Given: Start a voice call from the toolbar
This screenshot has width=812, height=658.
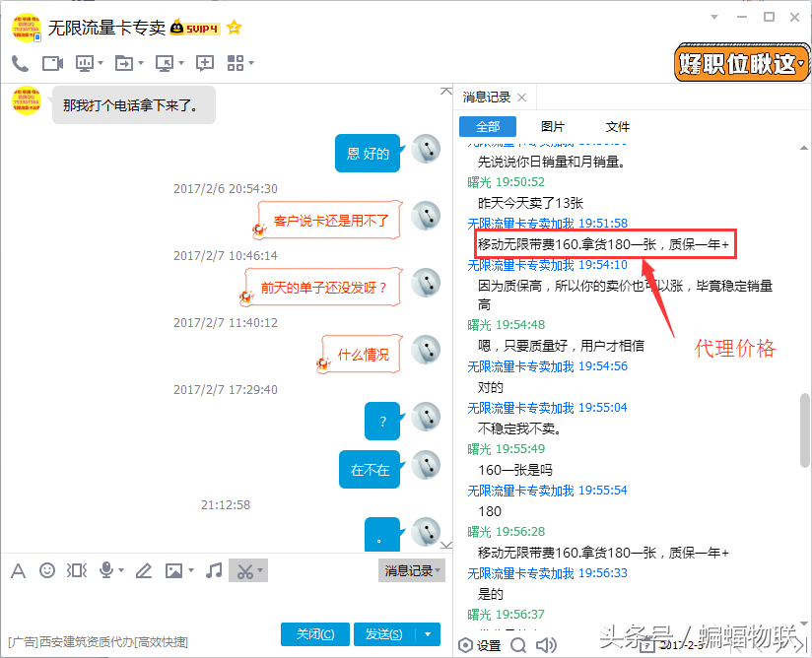Looking at the screenshot, I should click(19, 61).
